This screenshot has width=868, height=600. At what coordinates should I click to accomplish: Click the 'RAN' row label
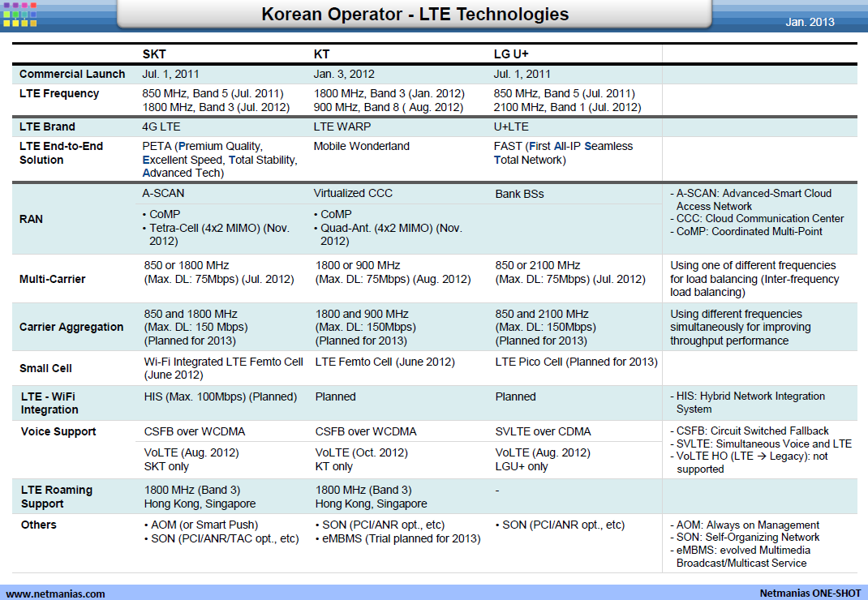coord(31,219)
